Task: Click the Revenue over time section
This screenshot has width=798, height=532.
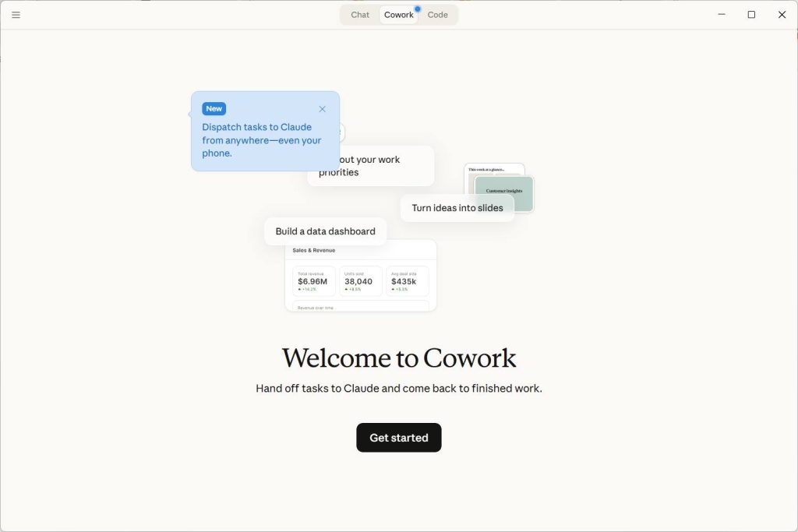Action: pos(315,307)
